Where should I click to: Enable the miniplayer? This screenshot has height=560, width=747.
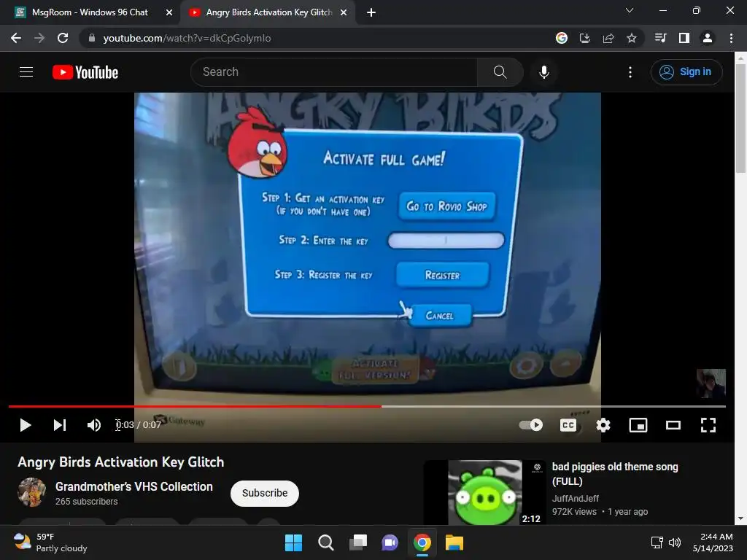coord(638,425)
